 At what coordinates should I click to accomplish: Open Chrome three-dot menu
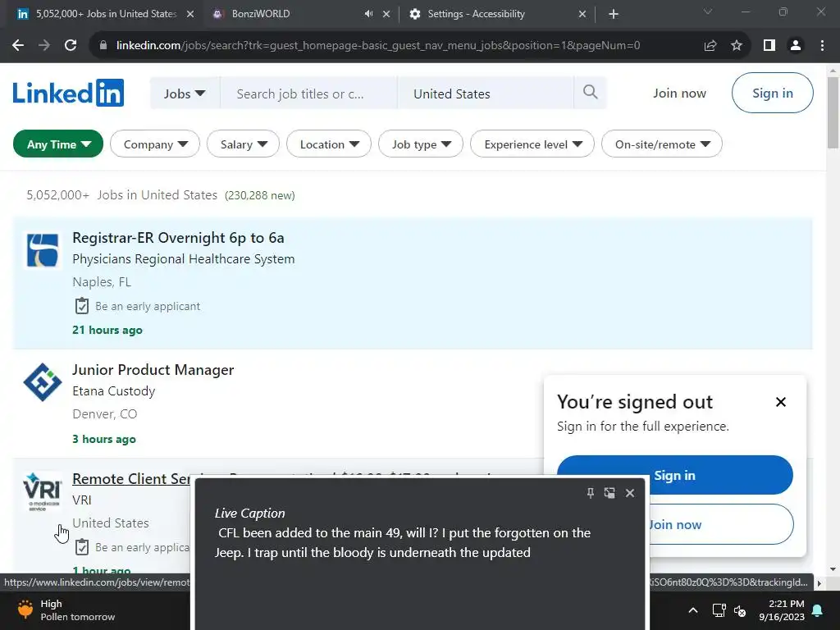click(x=822, y=46)
